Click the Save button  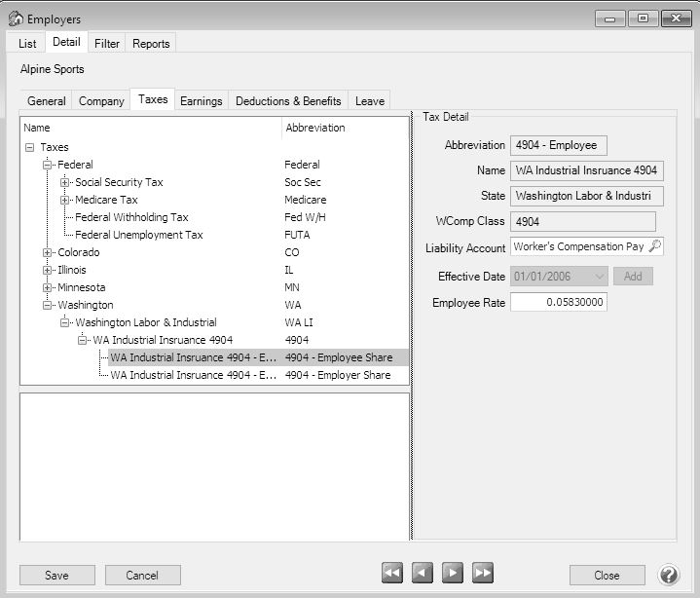[56, 576]
